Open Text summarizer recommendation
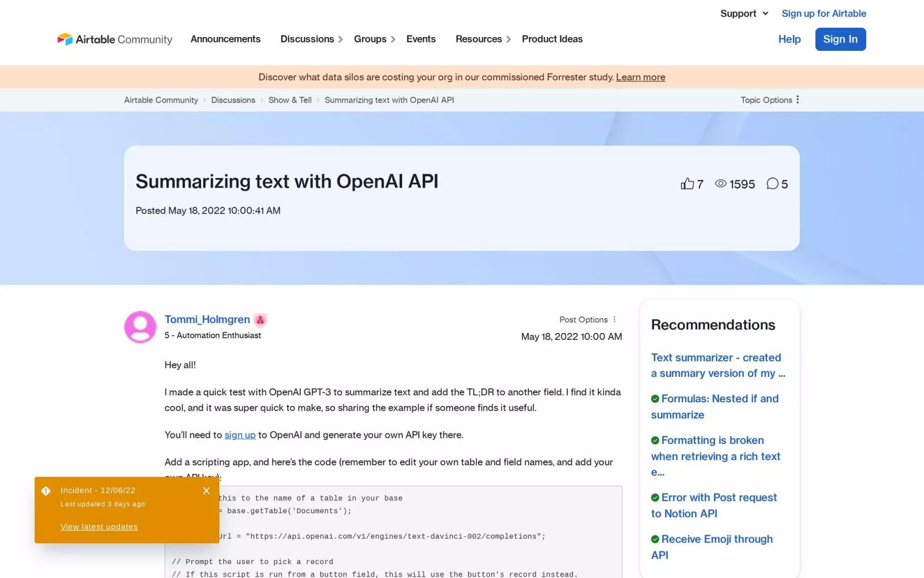Image resolution: width=924 pixels, height=578 pixels. 718,365
